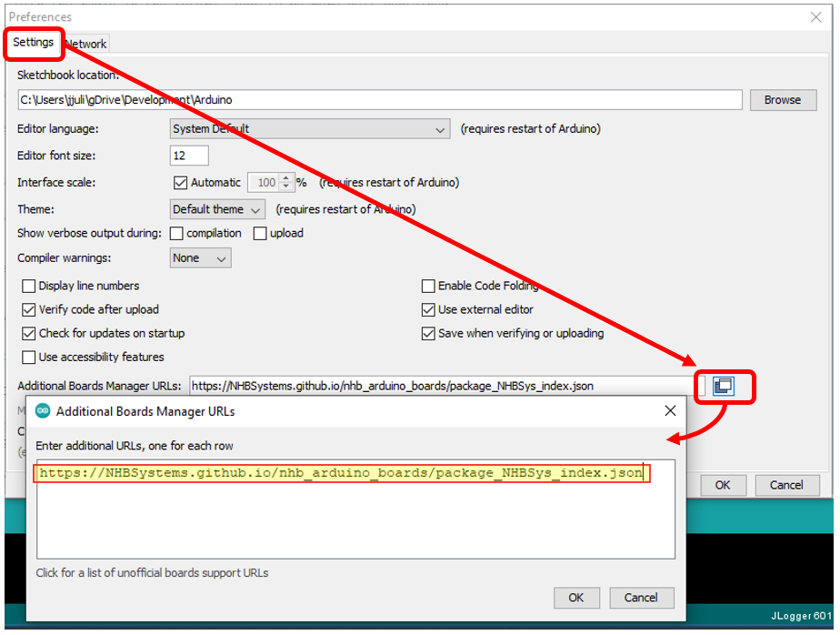Toggle Save when verifying or uploading

coord(428,334)
